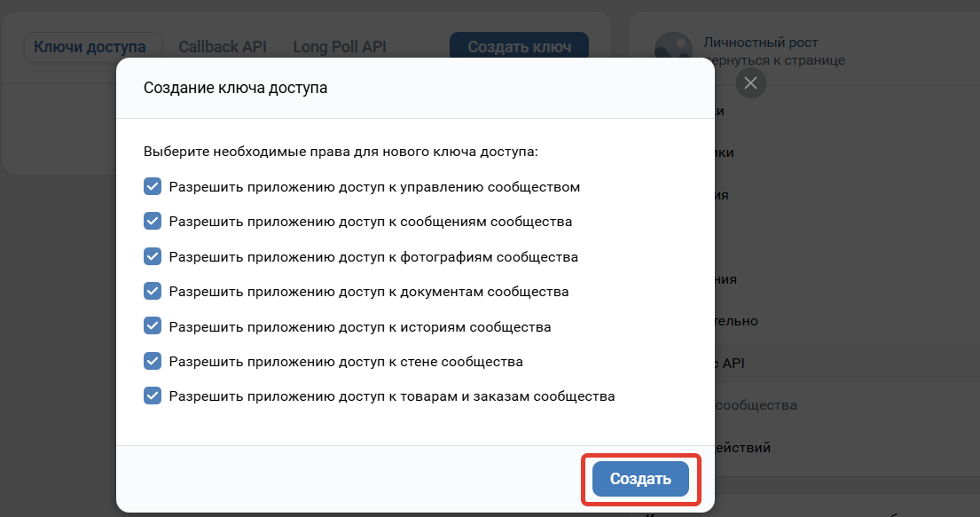
Task: Open Личностный рост community link
Action: coord(761,43)
